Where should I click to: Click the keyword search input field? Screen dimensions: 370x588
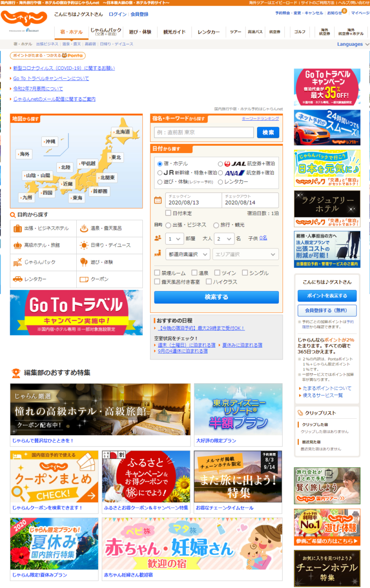204,132
